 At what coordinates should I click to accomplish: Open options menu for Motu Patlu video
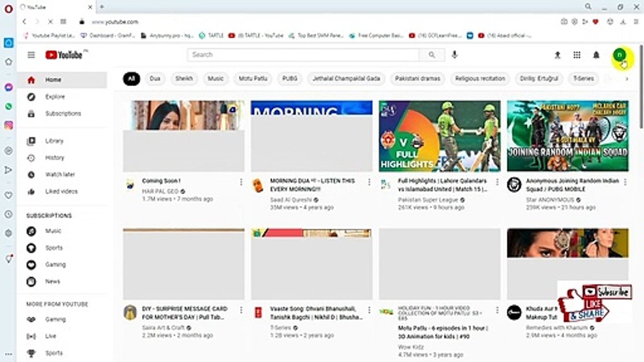pos(497,310)
